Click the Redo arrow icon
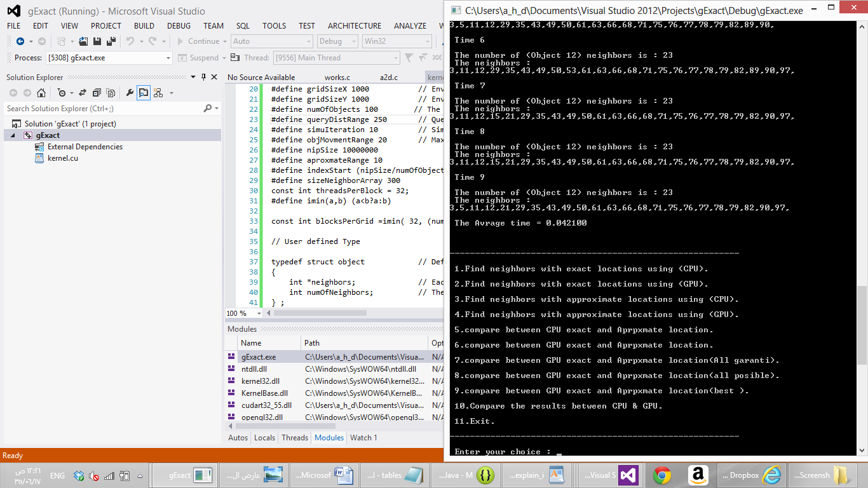Viewport: 868px width, 488px height. (x=153, y=41)
